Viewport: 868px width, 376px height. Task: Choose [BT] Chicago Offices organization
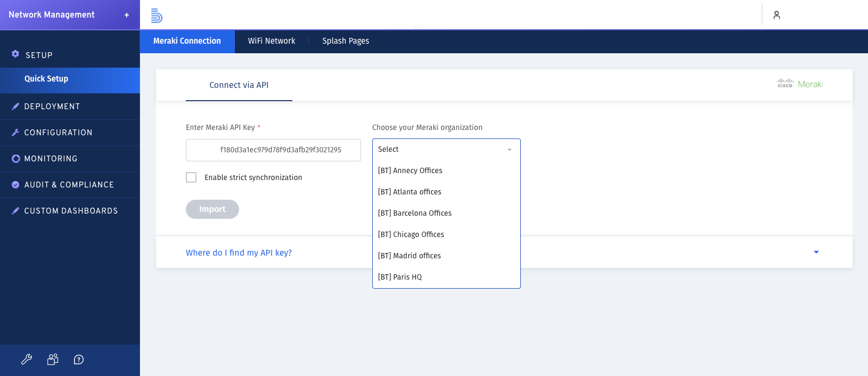pyautogui.click(x=446, y=234)
